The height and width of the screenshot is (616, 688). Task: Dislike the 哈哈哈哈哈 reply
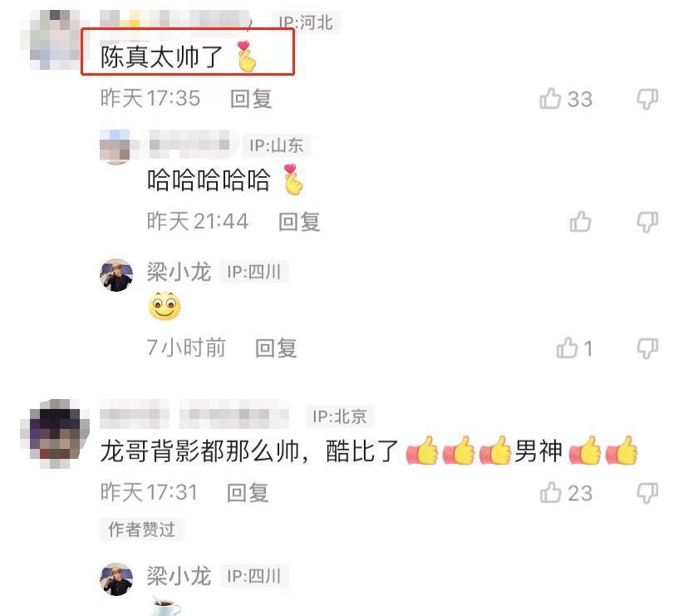click(647, 222)
